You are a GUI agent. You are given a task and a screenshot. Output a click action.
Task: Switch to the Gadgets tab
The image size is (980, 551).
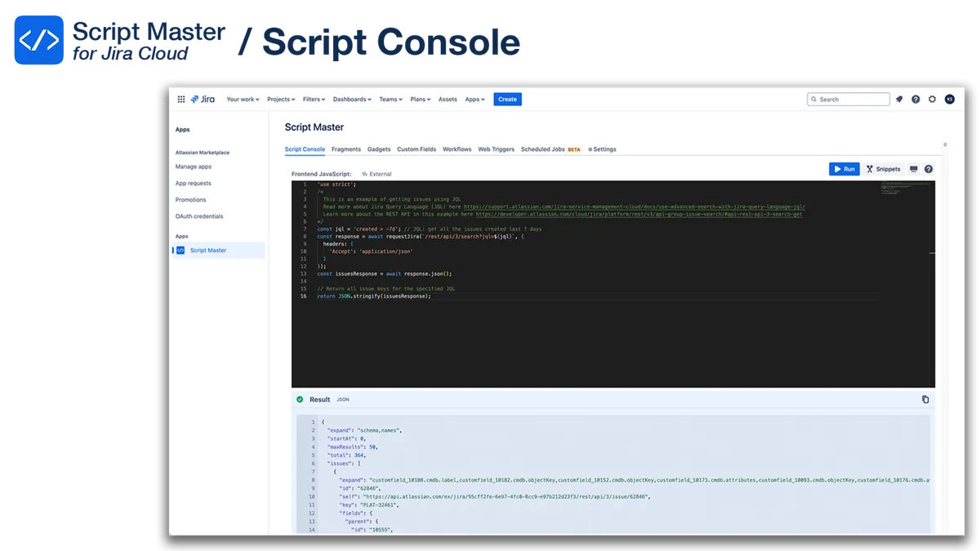point(379,149)
